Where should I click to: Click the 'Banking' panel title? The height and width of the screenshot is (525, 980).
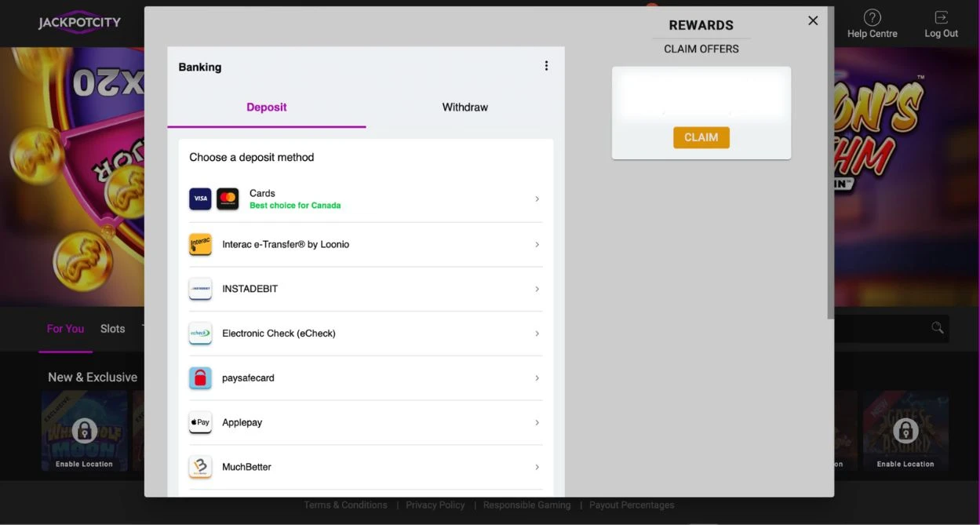[x=200, y=67]
